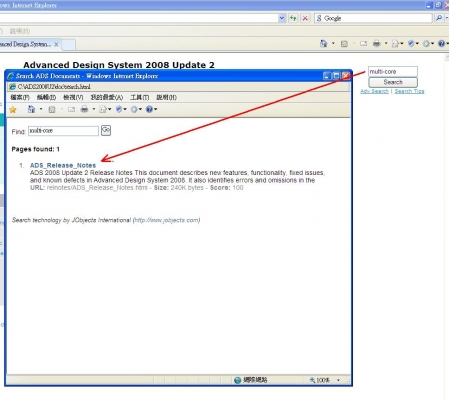Close the Advanced Design System tab
The image size is (449, 400).
(56, 44)
